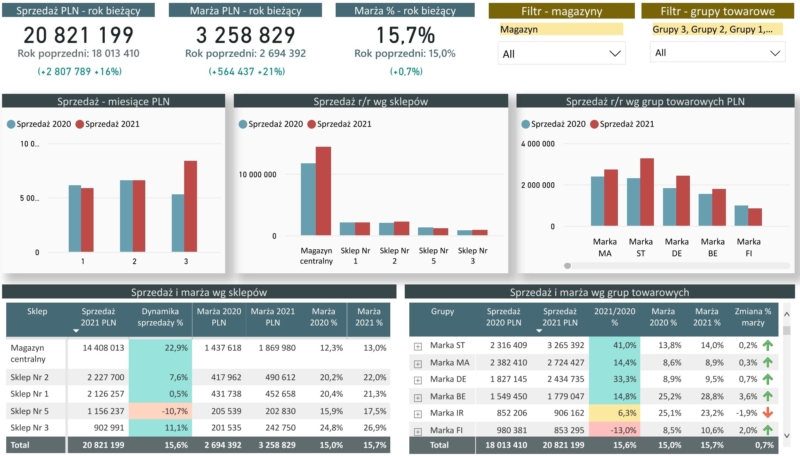
Task: Select the Magazyn centralny 2021 red bar
Action: tap(323, 191)
